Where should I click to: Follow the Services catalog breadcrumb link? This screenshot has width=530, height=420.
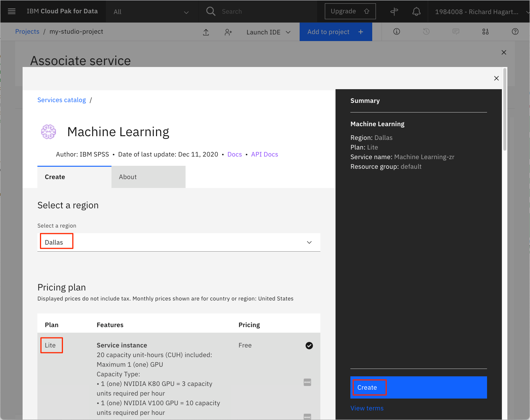(61, 100)
